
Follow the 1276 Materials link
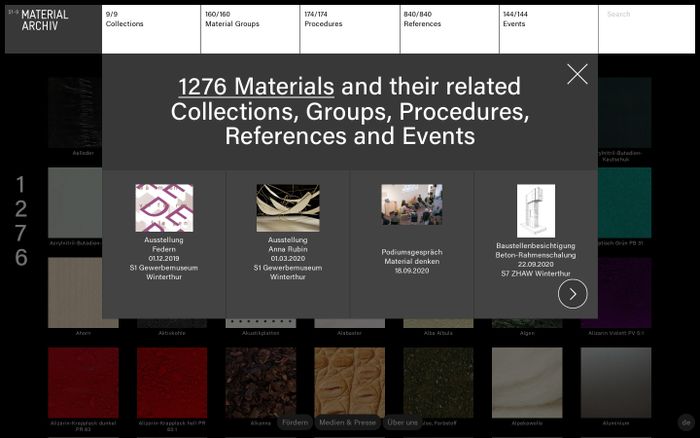(256, 86)
